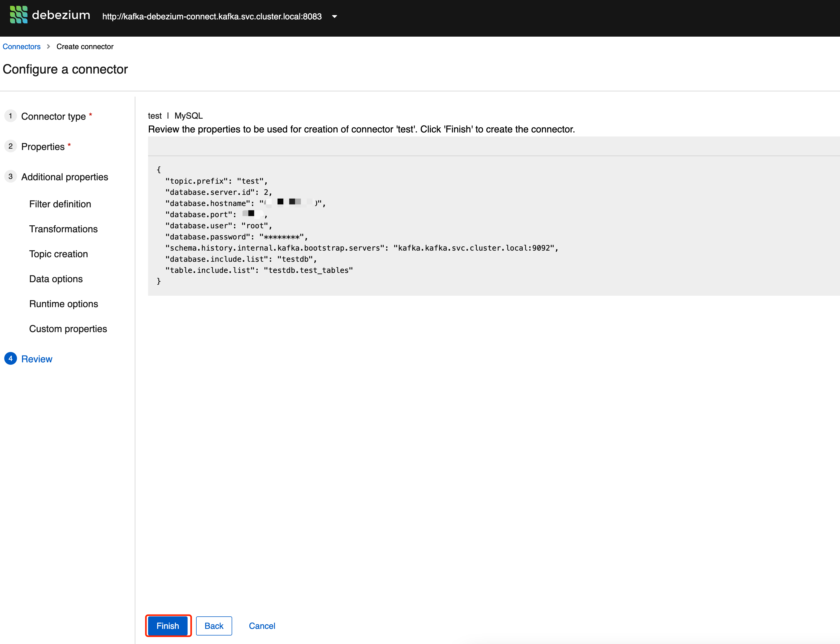
Task: Select the Runtime options sub-step
Action: point(64,304)
